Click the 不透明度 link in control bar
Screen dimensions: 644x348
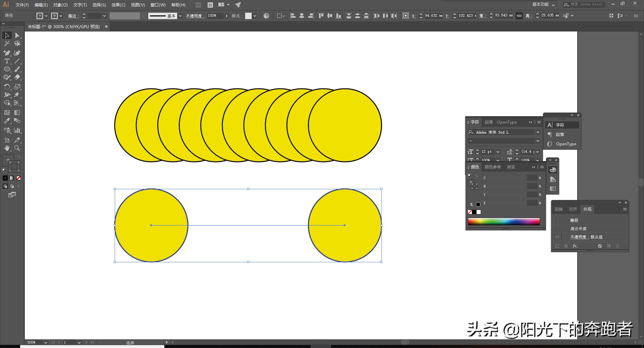point(195,16)
